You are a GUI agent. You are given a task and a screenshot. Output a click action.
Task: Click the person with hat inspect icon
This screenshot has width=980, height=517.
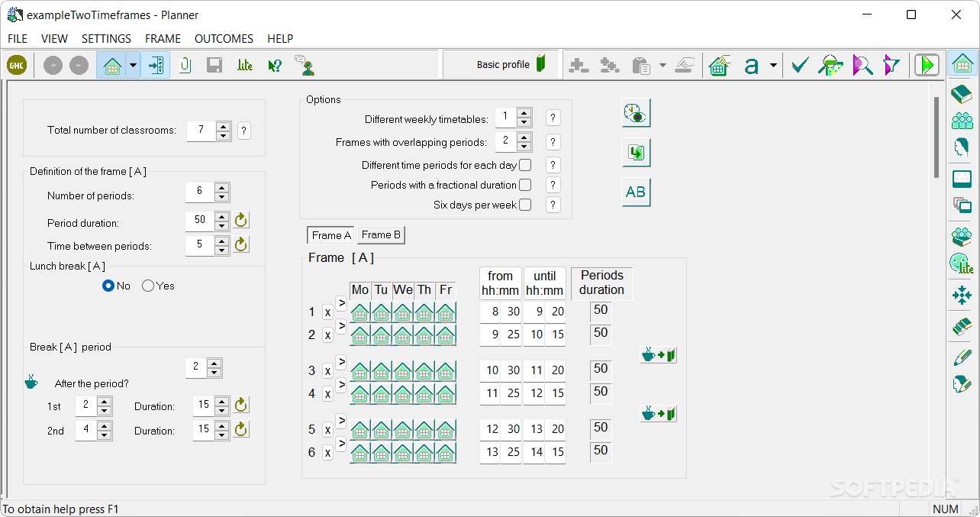click(x=830, y=66)
